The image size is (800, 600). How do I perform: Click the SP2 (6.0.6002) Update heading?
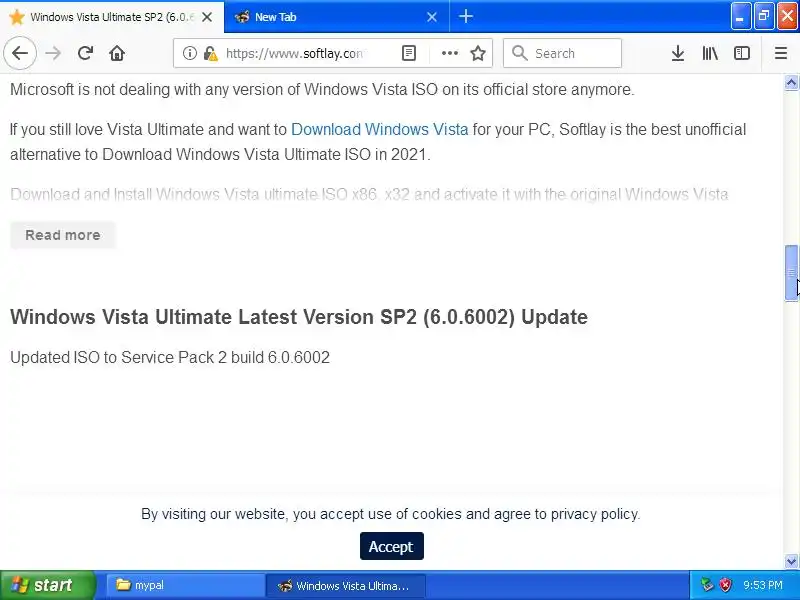pyautogui.click(x=299, y=317)
